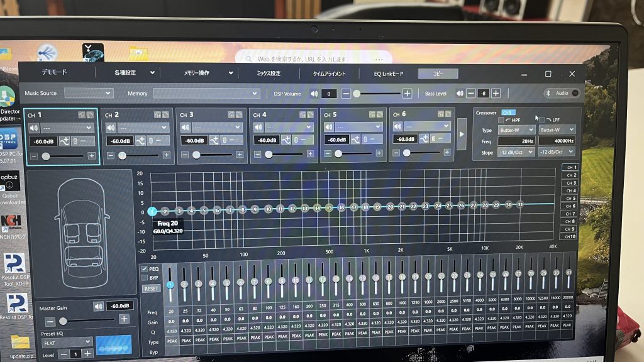Enable the HPF crossover checkbox
The width and height of the screenshot is (644, 362).
point(501,120)
